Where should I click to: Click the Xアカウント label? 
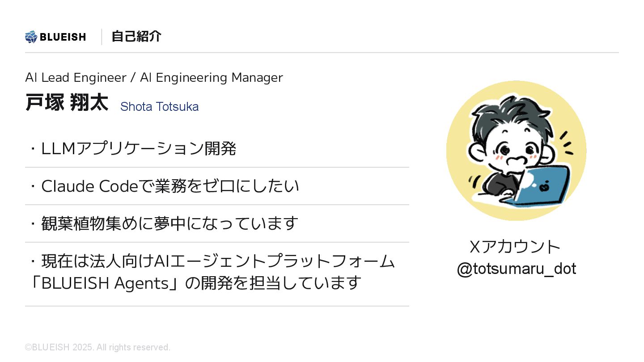[515, 247]
